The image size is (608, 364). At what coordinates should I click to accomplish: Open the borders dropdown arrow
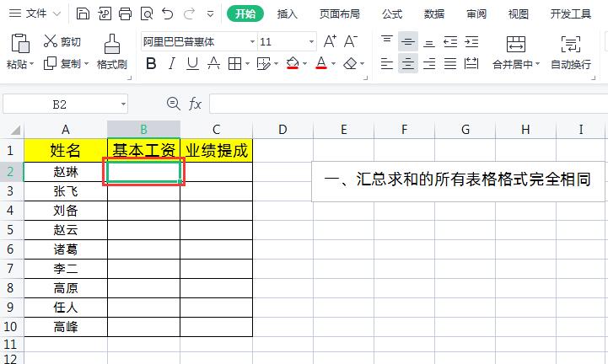pos(247,63)
